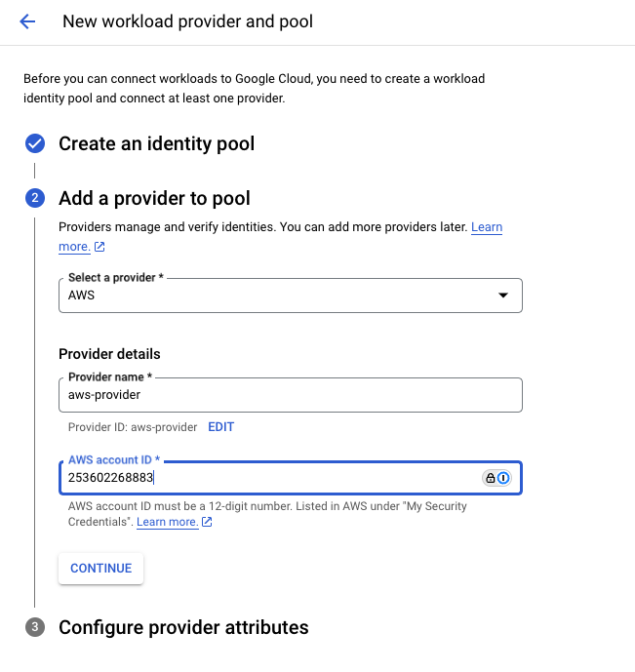Click the Add a provider to pool heading
The width and height of the screenshot is (635, 672).
(x=154, y=199)
